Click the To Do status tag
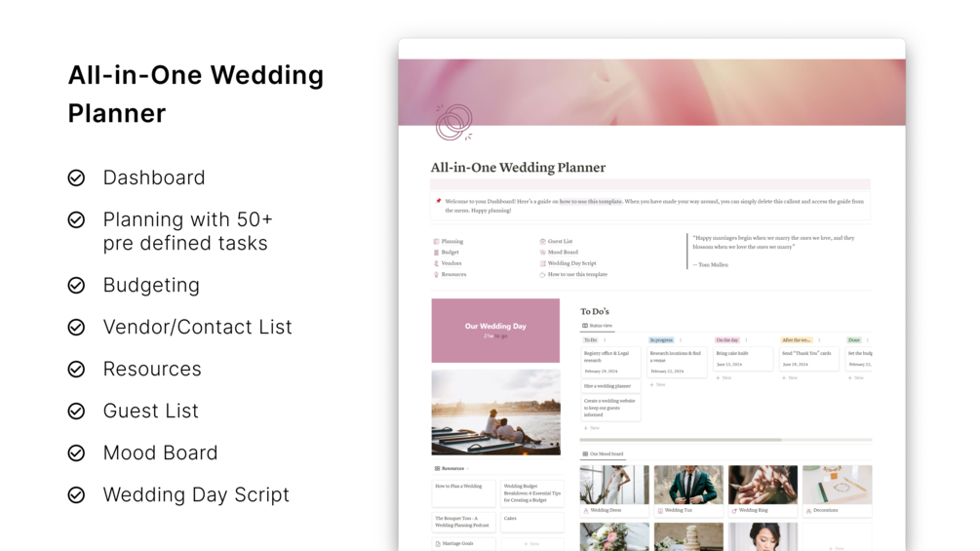980x551 pixels. pyautogui.click(x=590, y=340)
